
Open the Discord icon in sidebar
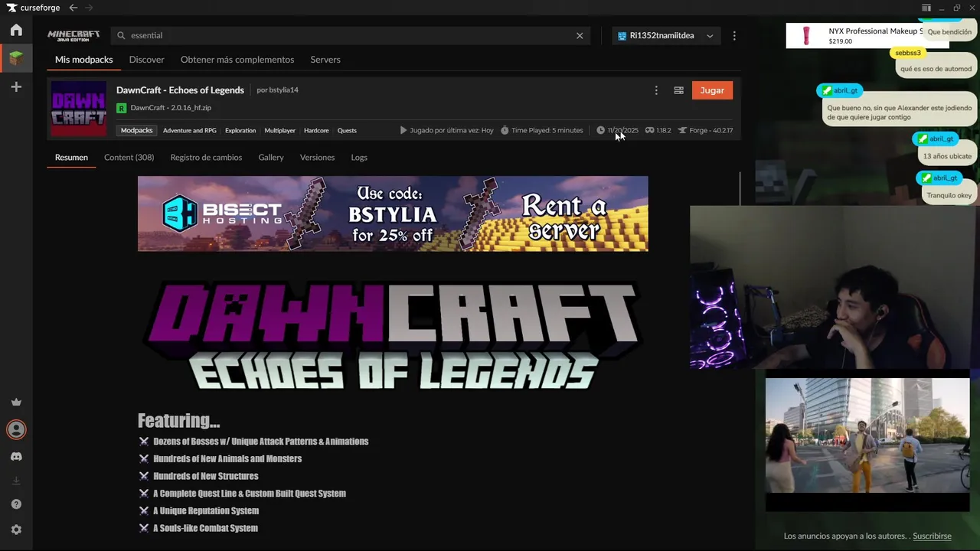point(16,457)
